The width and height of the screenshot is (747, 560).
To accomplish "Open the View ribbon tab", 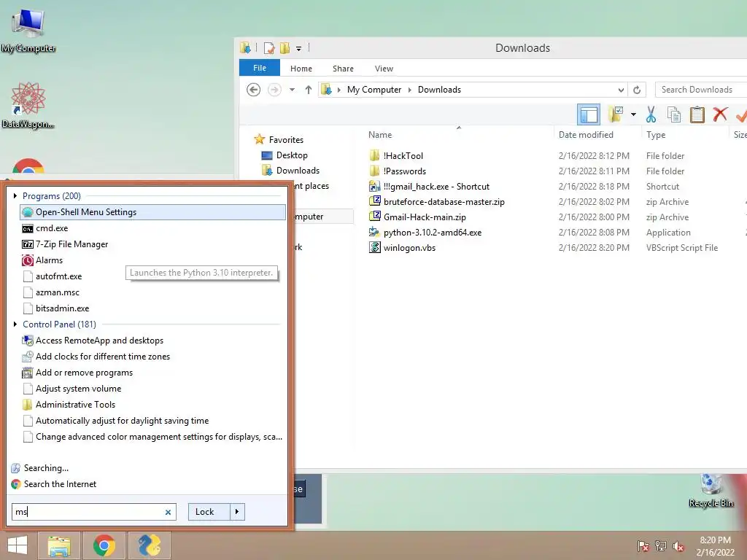I will (384, 69).
